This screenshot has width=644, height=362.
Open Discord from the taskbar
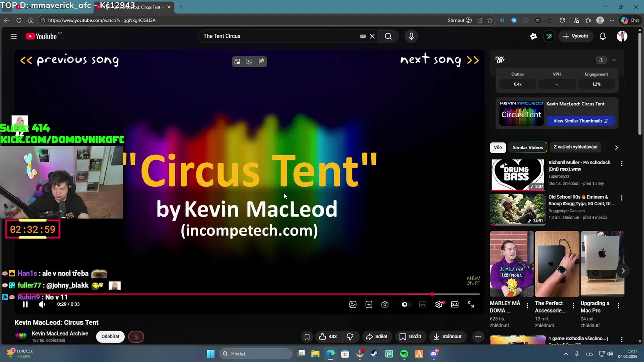click(x=434, y=354)
